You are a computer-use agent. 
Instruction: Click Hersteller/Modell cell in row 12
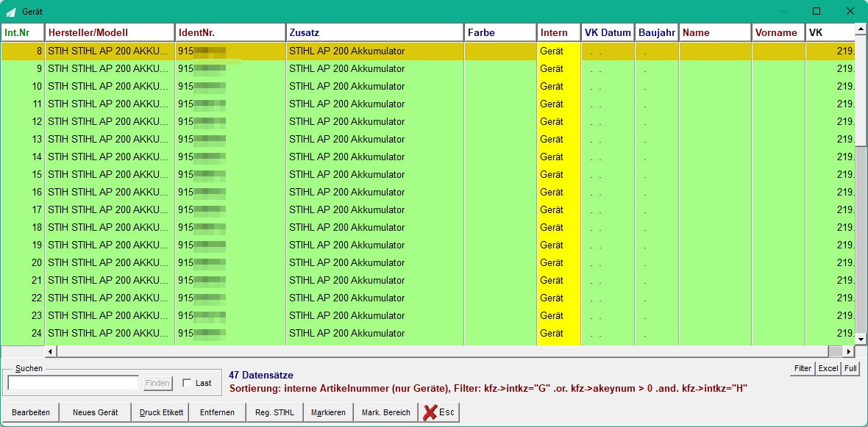click(x=110, y=122)
